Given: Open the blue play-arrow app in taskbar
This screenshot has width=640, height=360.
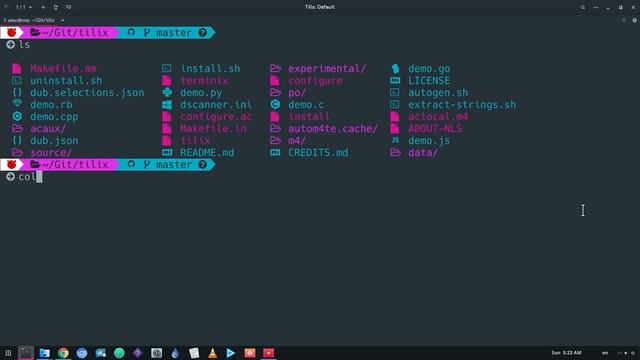Looking at the screenshot, I should click(x=231, y=353).
